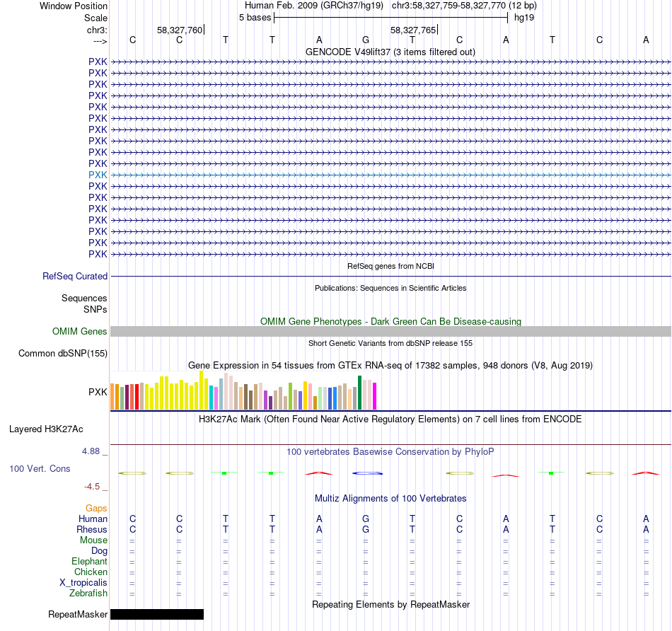Click the RepeatMasker track label
Viewport: 672px width, 631px height.
(x=78, y=615)
